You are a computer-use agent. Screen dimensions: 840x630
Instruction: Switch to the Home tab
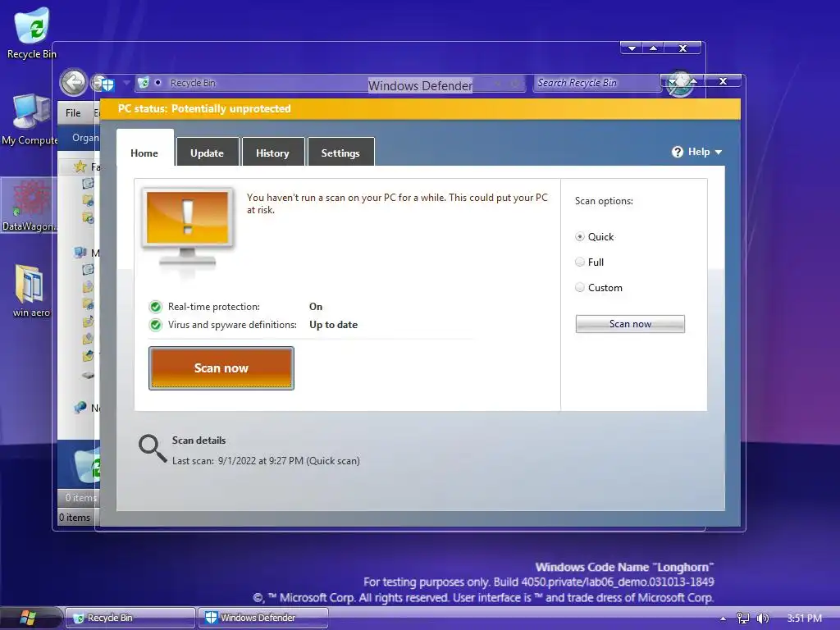[144, 153]
